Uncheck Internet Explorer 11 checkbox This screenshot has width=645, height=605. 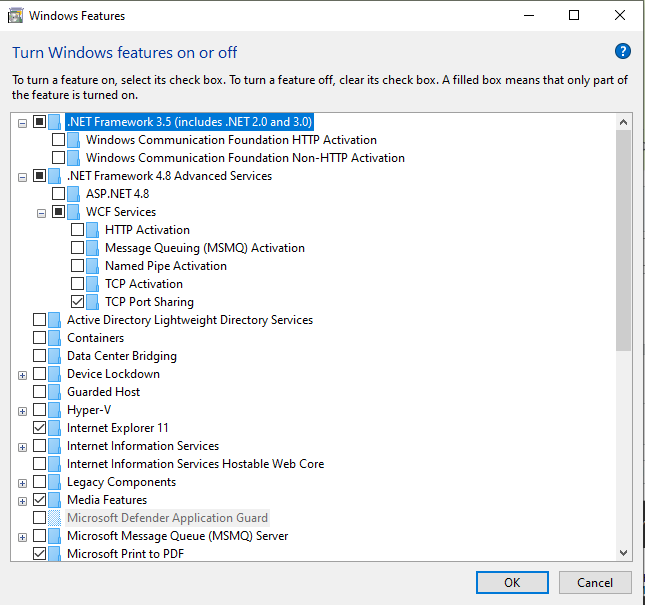click(39, 428)
